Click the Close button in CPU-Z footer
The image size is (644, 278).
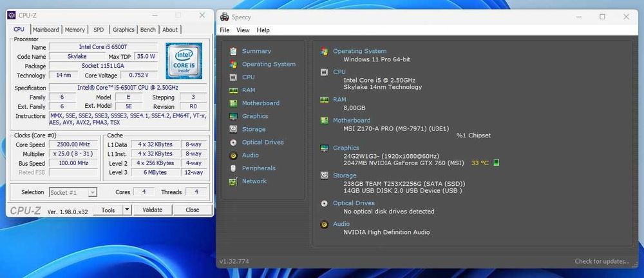(192, 210)
